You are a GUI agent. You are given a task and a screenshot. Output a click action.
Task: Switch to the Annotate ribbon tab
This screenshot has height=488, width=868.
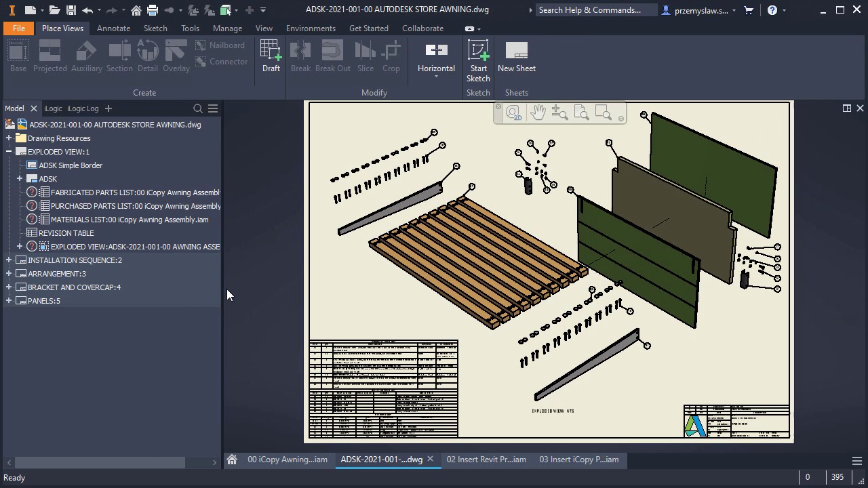pyautogui.click(x=113, y=28)
